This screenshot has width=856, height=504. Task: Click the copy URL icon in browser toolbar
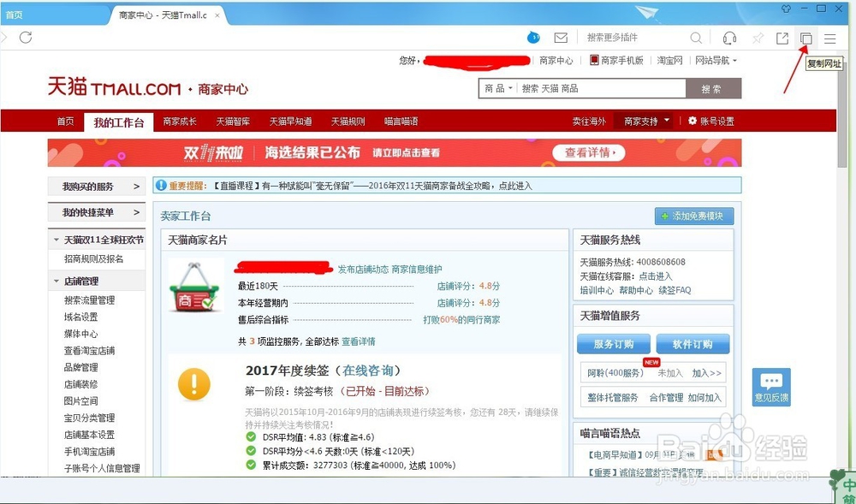805,39
